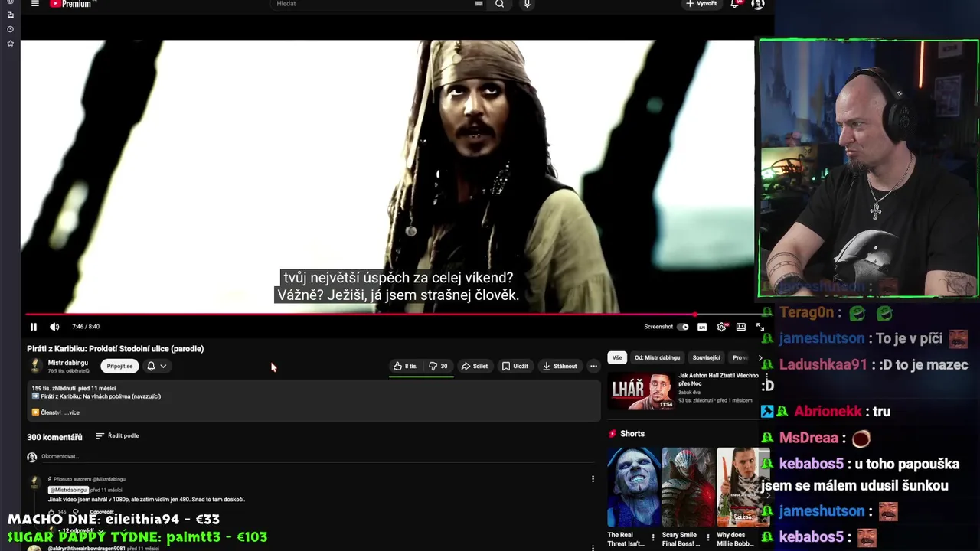Open the on-screen keyboard icon in the search box
Viewport: 980px width, 551px height.
click(x=479, y=4)
